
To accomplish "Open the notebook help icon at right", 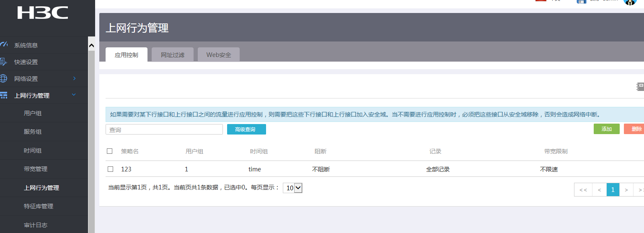I will coord(640,86).
